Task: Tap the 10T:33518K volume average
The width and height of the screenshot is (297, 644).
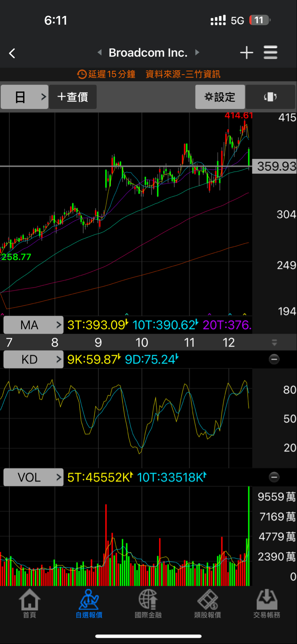Action: point(172,477)
